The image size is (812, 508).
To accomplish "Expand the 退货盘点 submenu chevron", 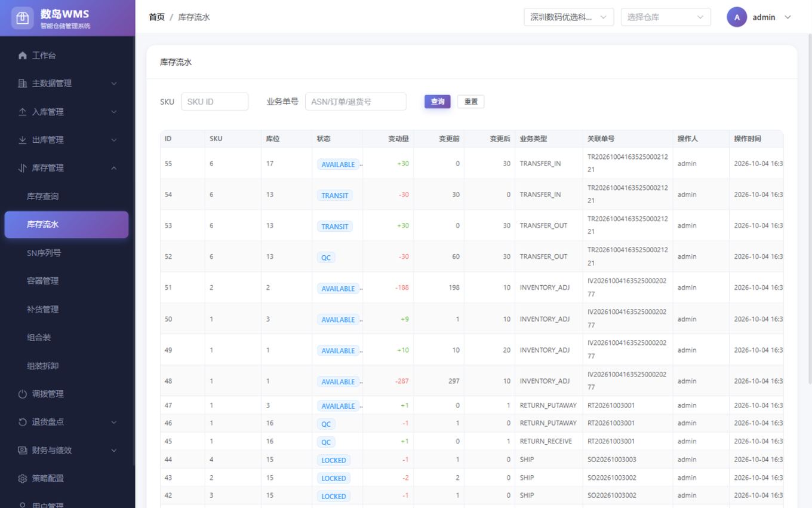I will point(114,422).
